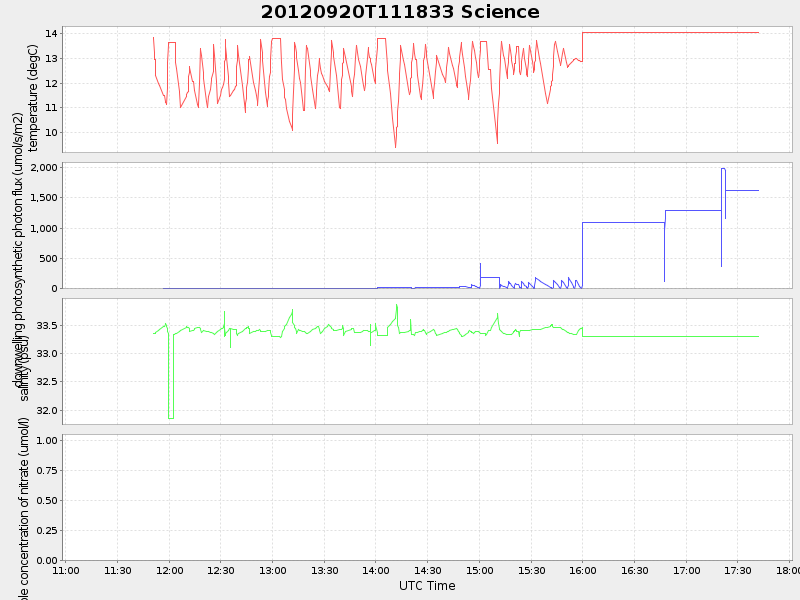The image size is (800, 600).
Task: Click the "UTC Time" axis label
Action: [427, 586]
